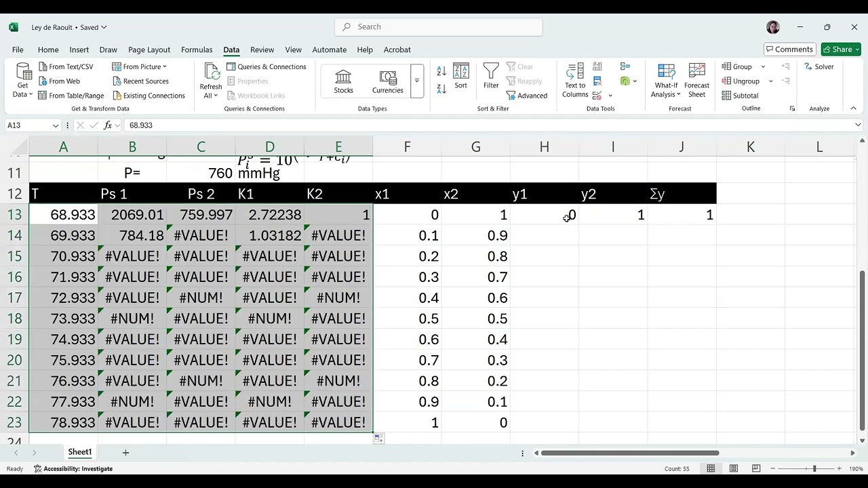
Task: Select the Stocks data type
Action: 343,81
